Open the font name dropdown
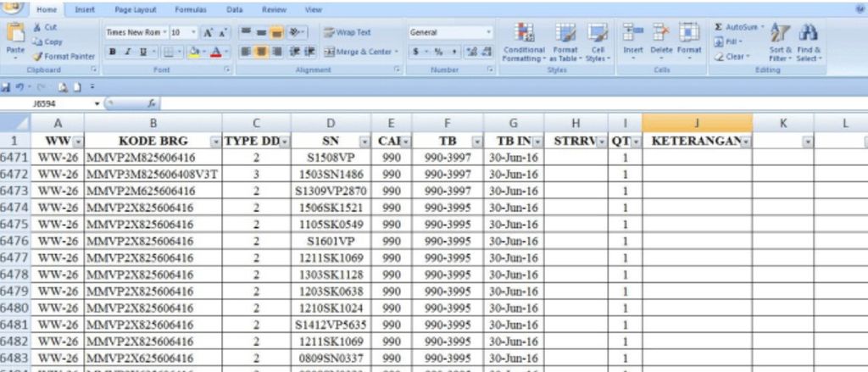This screenshot has height=372, width=868. click(165, 32)
